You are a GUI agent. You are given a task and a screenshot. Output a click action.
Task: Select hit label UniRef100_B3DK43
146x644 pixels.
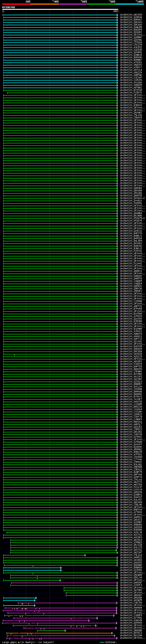tap(131, 105)
